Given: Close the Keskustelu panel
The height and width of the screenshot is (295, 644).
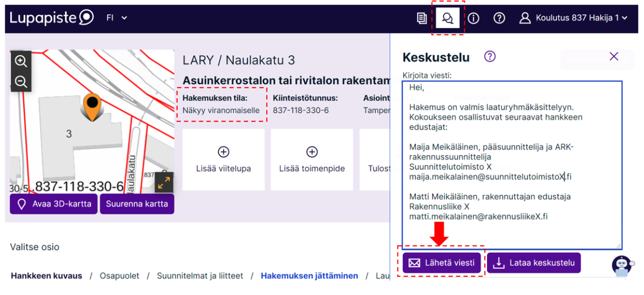Looking at the screenshot, I should (x=614, y=57).
